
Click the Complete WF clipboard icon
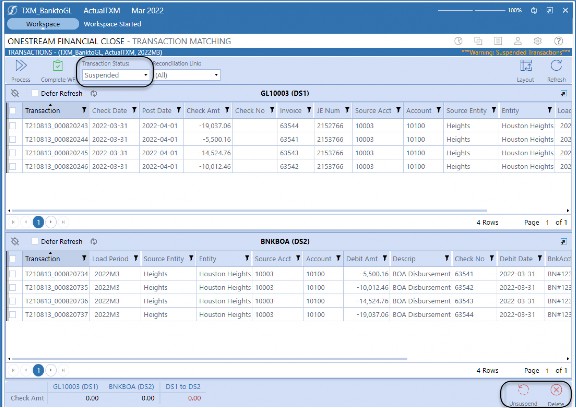pos(58,66)
